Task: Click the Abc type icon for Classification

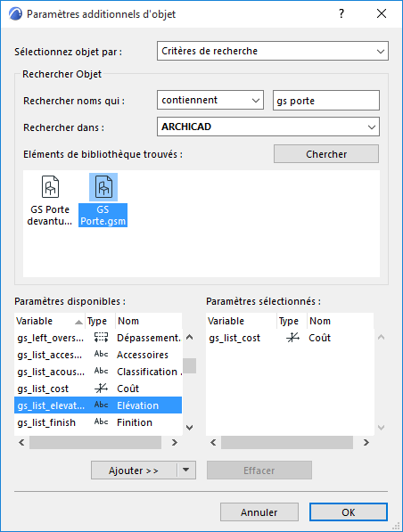Action: [101, 372]
